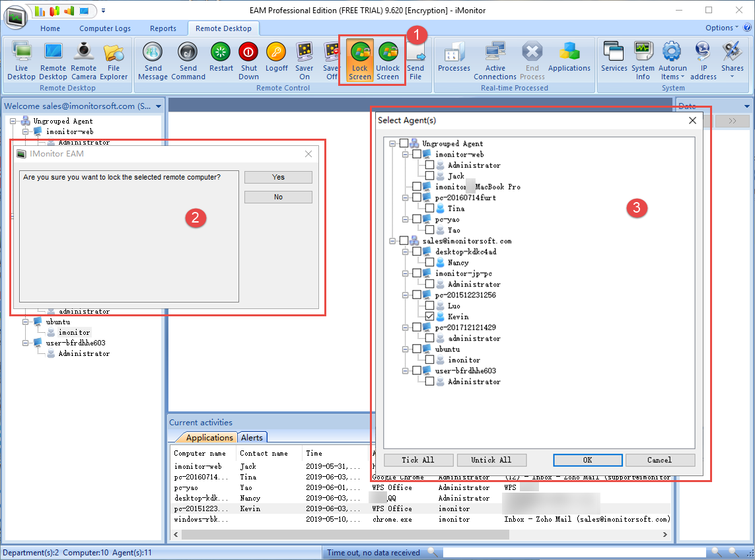Image resolution: width=755 pixels, height=560 pixels.
Task: Select the Kevin row in activities table
Action: click(x=421, y=508)
